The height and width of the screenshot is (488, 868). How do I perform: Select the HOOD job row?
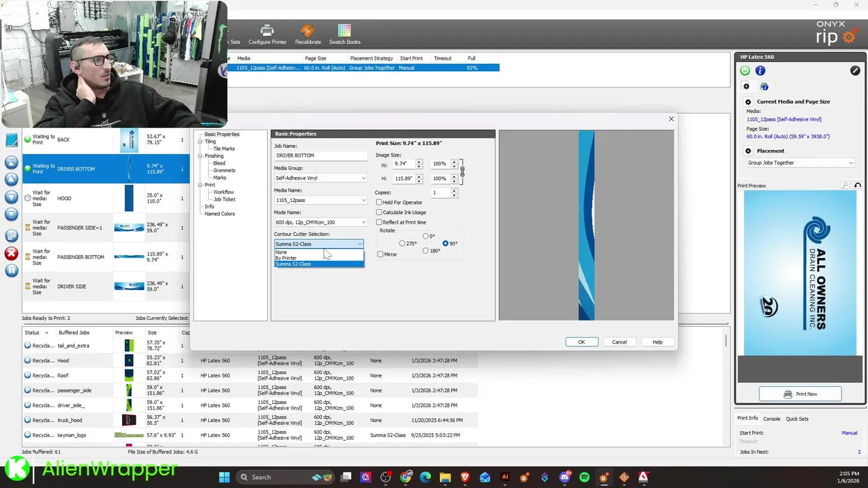(106, 199)
